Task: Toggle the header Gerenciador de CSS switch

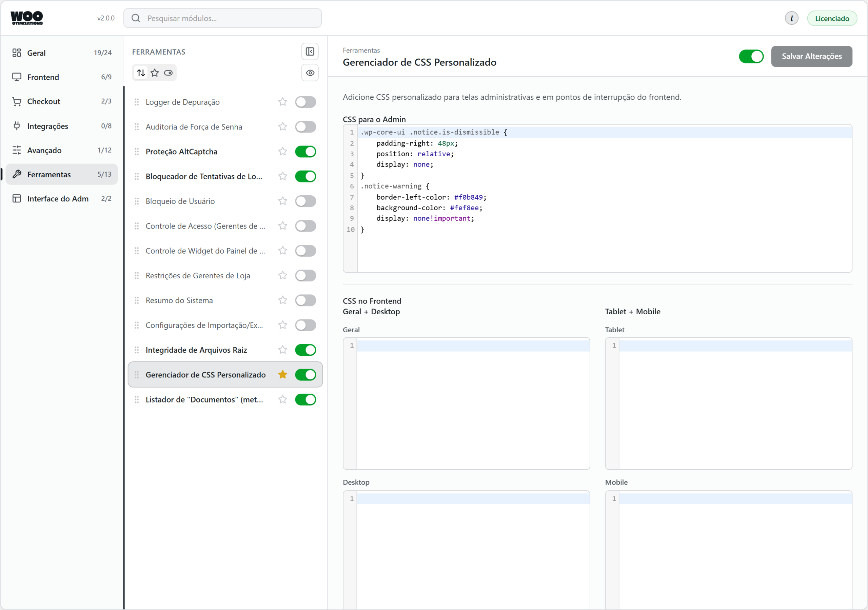Action: click(x=751, y=56)
